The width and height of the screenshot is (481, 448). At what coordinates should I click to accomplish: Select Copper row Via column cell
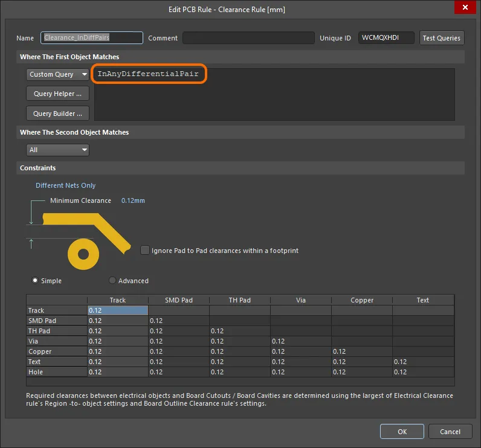(x=301, y=351)
